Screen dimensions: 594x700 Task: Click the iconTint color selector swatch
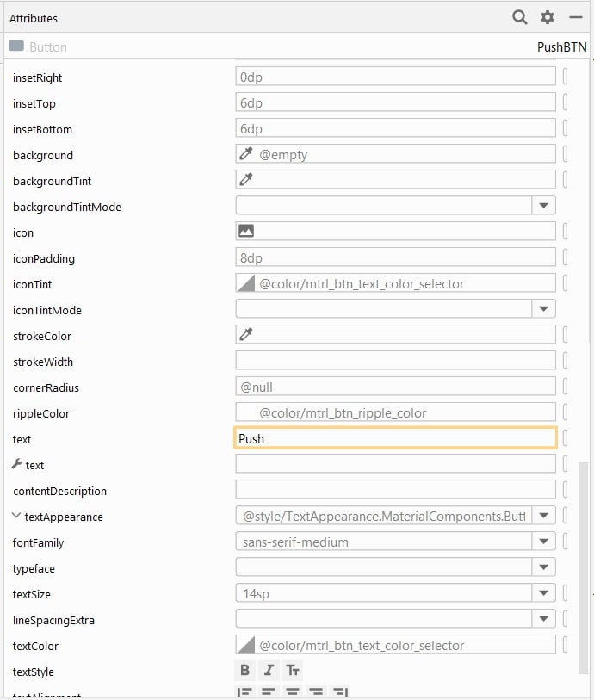245,282
